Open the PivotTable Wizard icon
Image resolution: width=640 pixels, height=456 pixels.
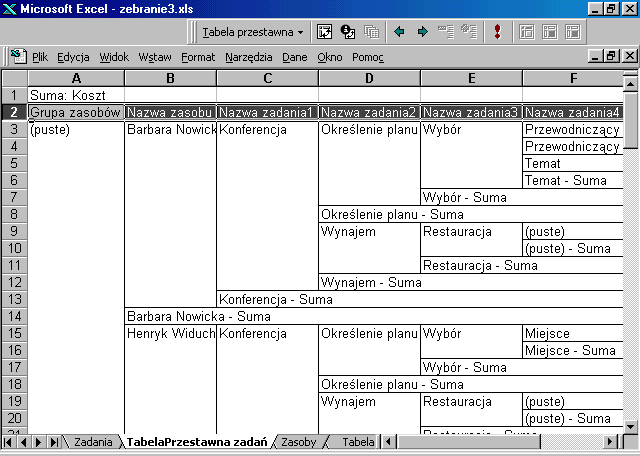[x=325, y=32]
